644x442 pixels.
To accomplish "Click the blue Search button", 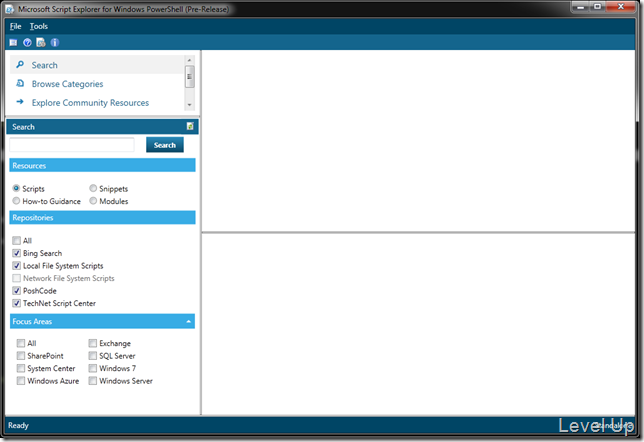I will (x=165, y=145).
